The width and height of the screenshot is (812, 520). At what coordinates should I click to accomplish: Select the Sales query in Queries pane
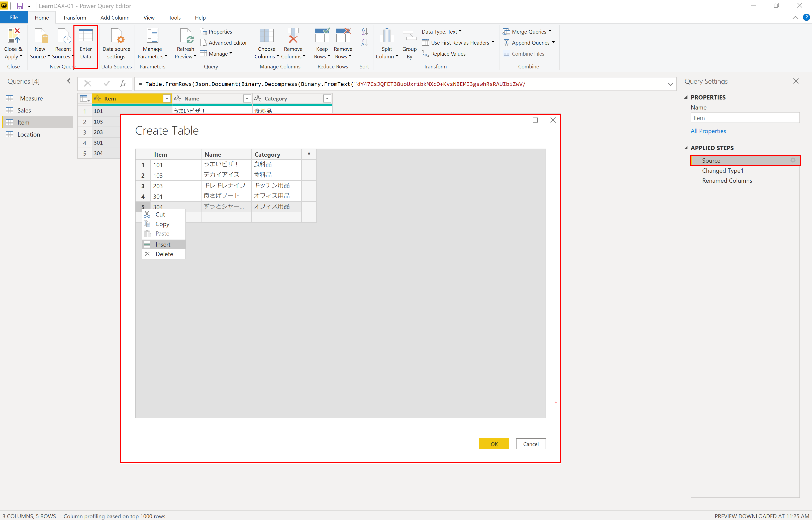24,111
